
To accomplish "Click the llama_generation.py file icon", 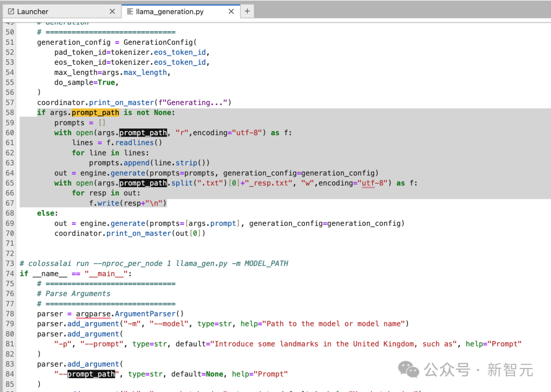I will (130, 12).
